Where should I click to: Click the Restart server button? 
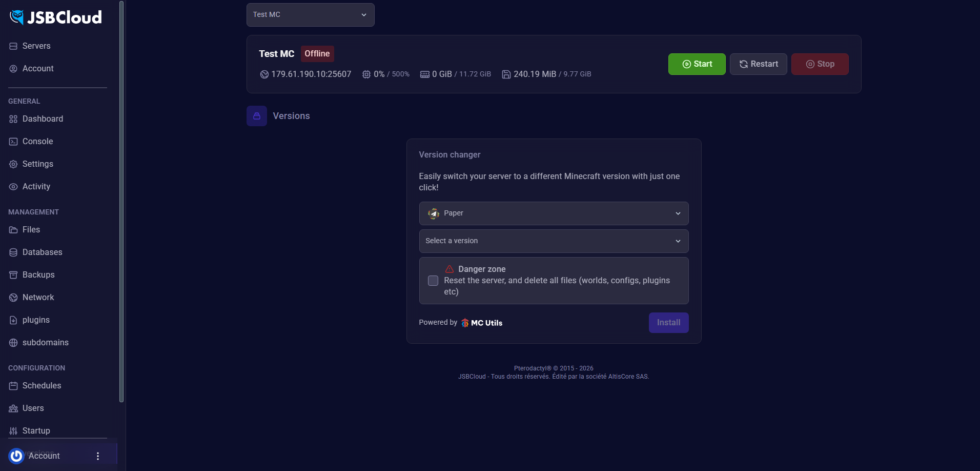[758, 64]
